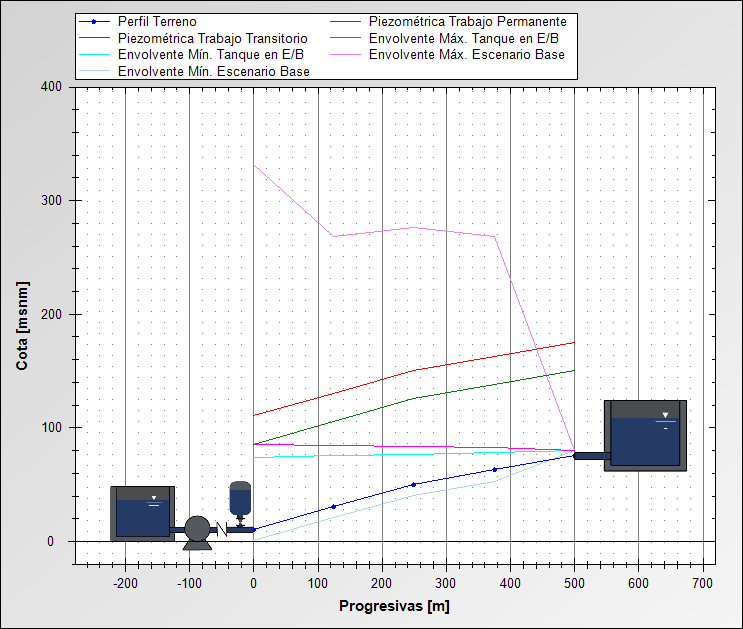This screenshot has height=629, width=743.
Task: Select the pump icon
Action: pyautogui.click(x=197, y=532)
